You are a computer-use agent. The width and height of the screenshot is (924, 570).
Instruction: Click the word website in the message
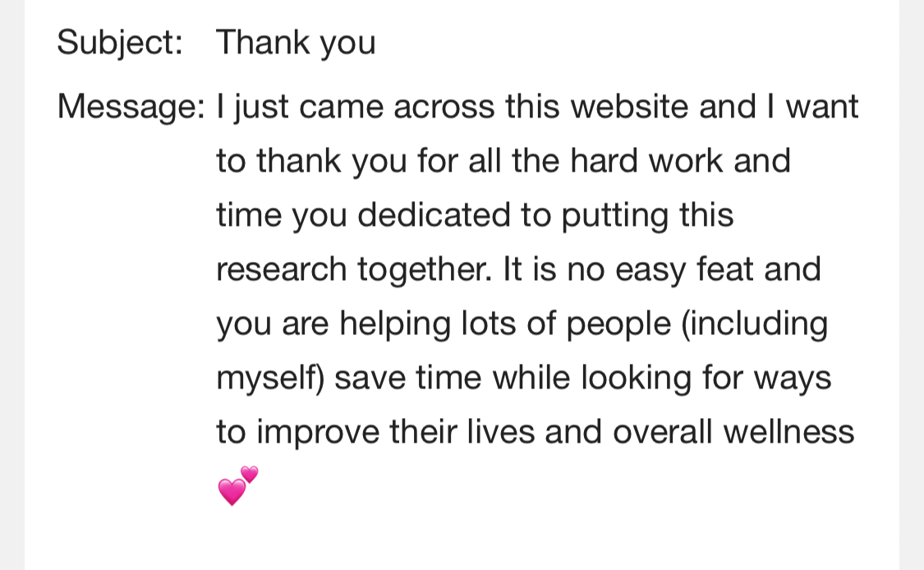(630, 107)
